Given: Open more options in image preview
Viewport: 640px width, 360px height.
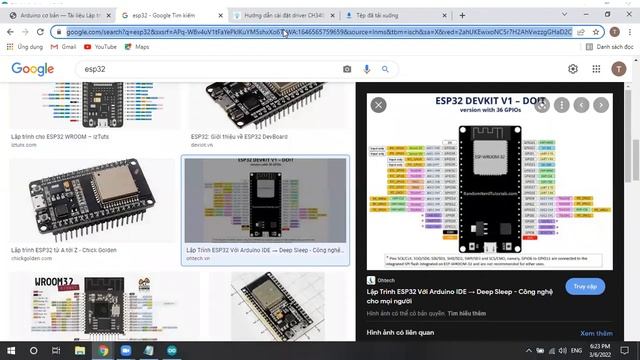Looking at the screenshot, I should point(562,105).
